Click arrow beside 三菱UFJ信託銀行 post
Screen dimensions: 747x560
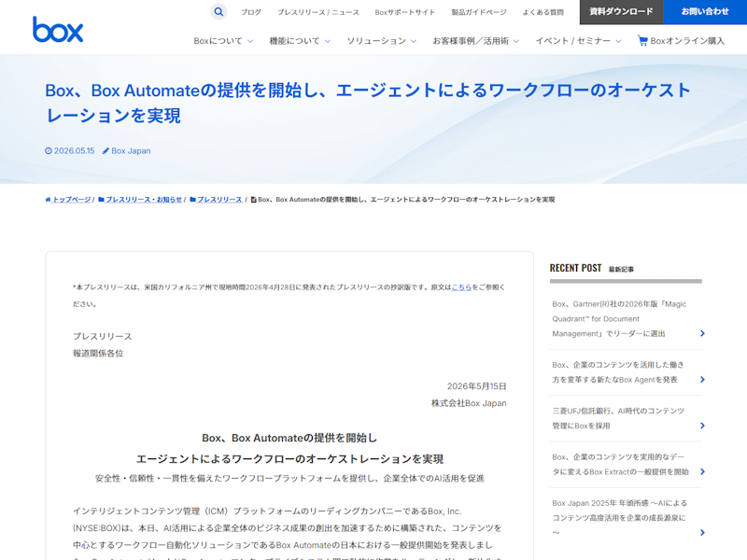coord(702,426)
